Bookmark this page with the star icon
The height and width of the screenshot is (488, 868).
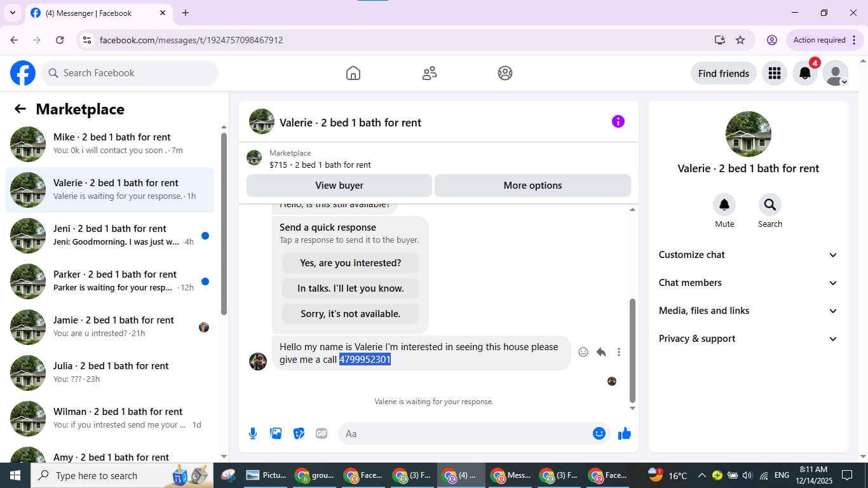point(740,40)
